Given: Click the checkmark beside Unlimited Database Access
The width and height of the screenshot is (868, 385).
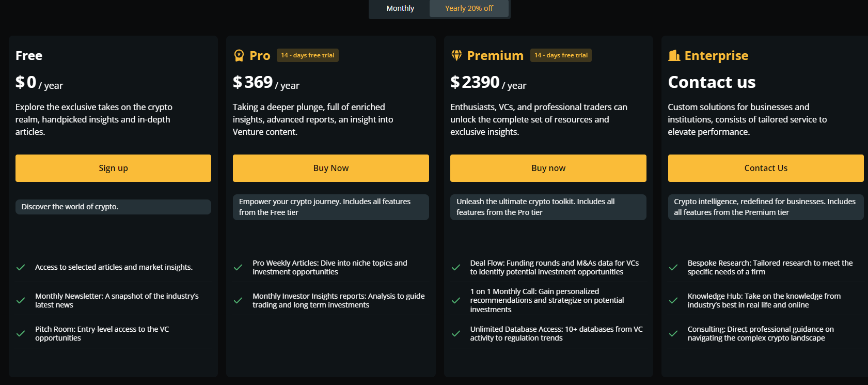Looking at the screenshot, I should [x=456, y=333].
